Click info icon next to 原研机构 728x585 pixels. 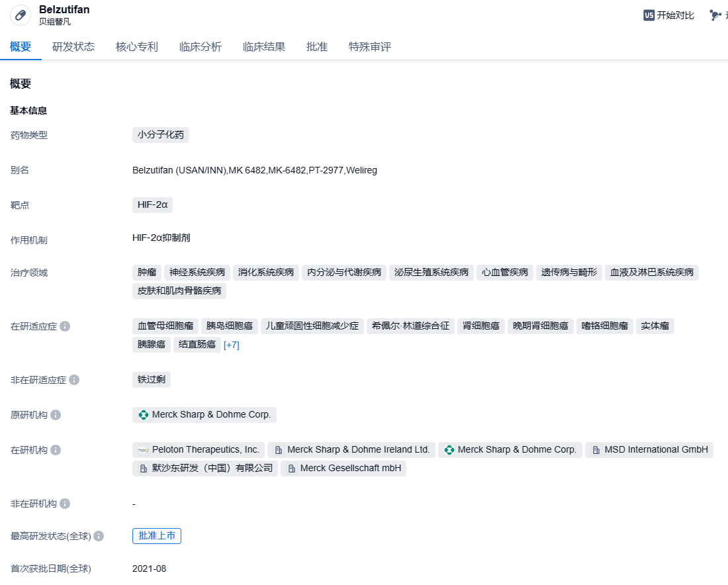[x=56, y=415]
